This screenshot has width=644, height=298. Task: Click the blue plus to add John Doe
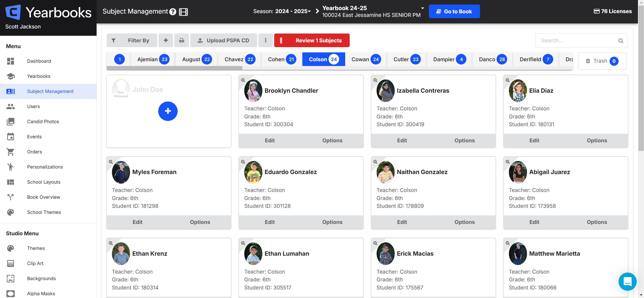coord(168,111)
